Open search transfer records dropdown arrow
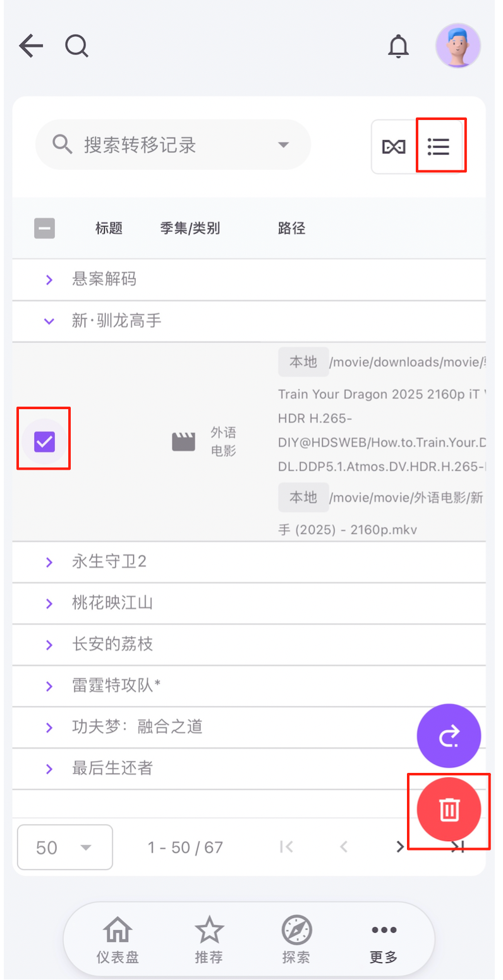The width and height of the screenshot is (503, 980). pyautogui.click(x=283, y=145)
